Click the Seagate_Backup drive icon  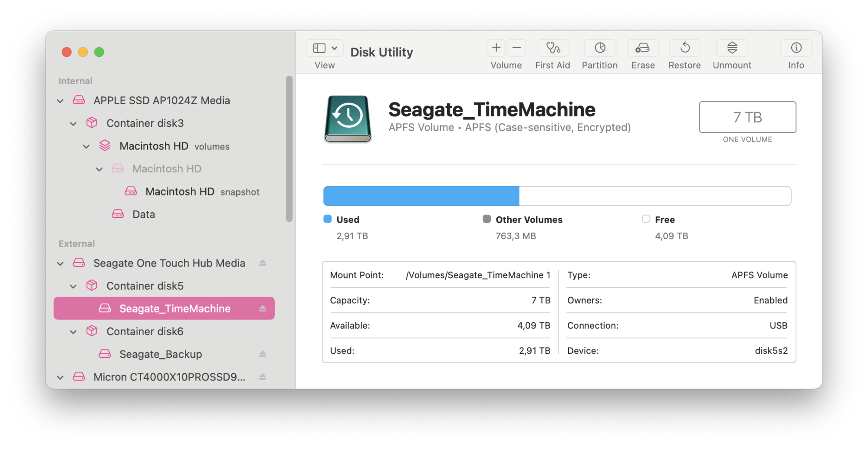click(x=105, y=354)
